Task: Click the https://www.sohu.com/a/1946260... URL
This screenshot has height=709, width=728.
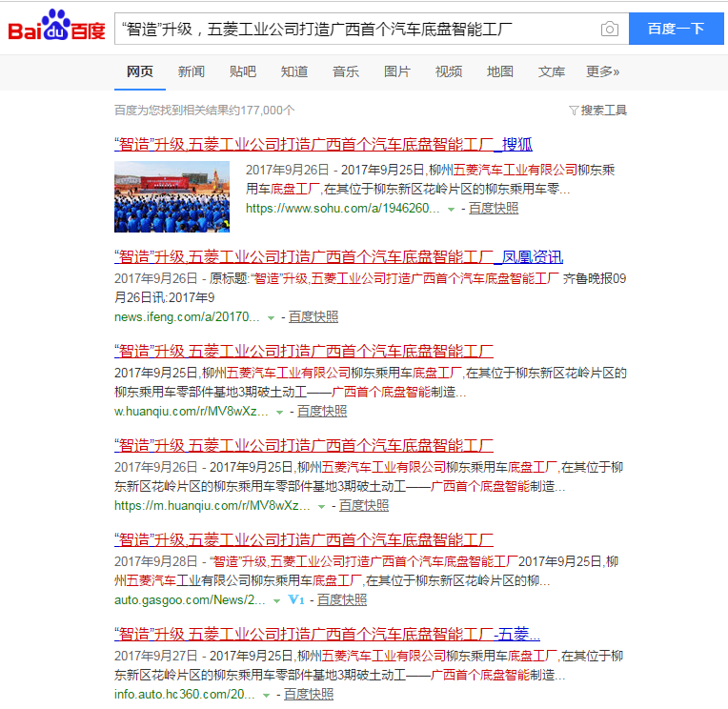Action: click(343, 209)
